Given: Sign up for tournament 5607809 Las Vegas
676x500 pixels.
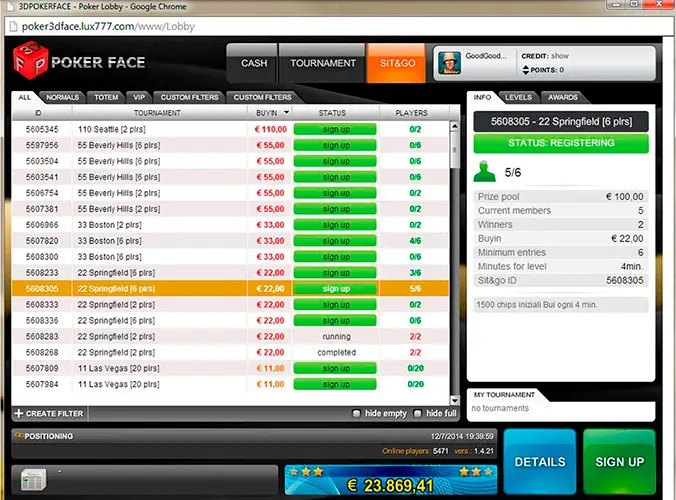Looking at the screenshot, I should pos(335,368).
